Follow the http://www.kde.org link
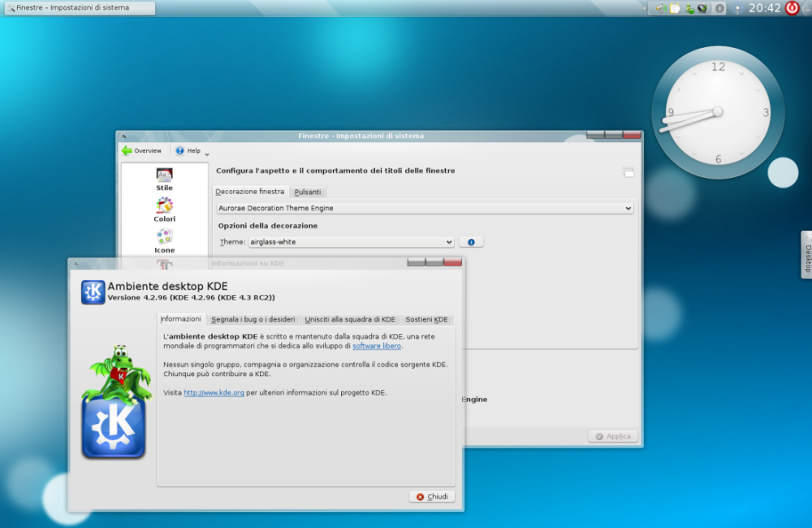This screenshot has width=812, height=528. coord(214,393)
